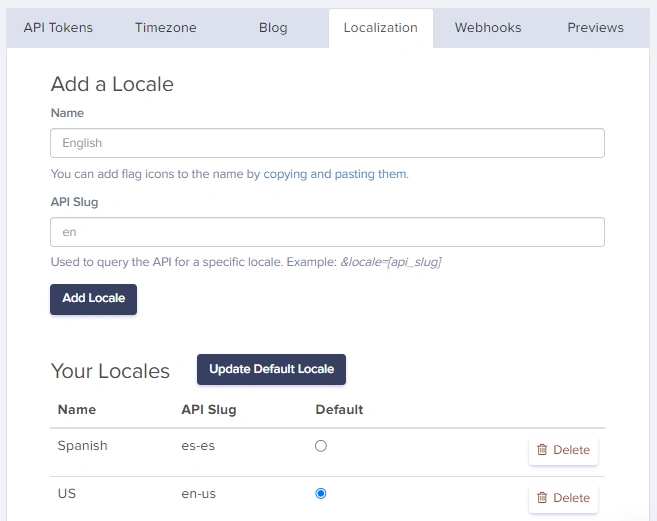
Task: Open the API Tokens tab
Action: 58,28
